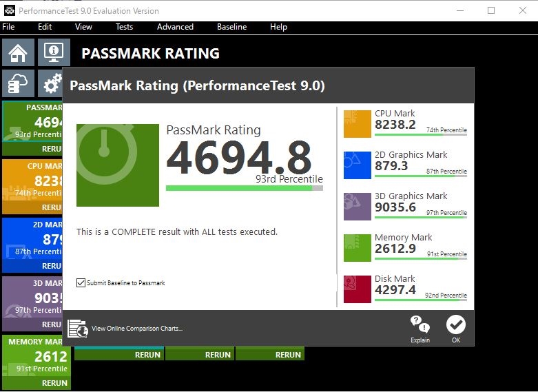Click the 4694.8 PassMark Rating value
Viewport: 538px width, 392px height.
pos(239,158)
